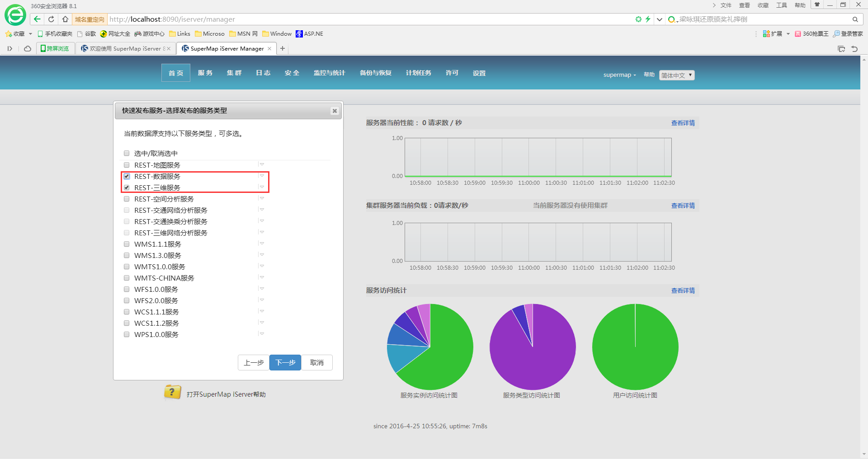This screenshot has width=868, height=459.
Task: Expand the REST-数据服务 row arrow
Action: coord(261,175)
